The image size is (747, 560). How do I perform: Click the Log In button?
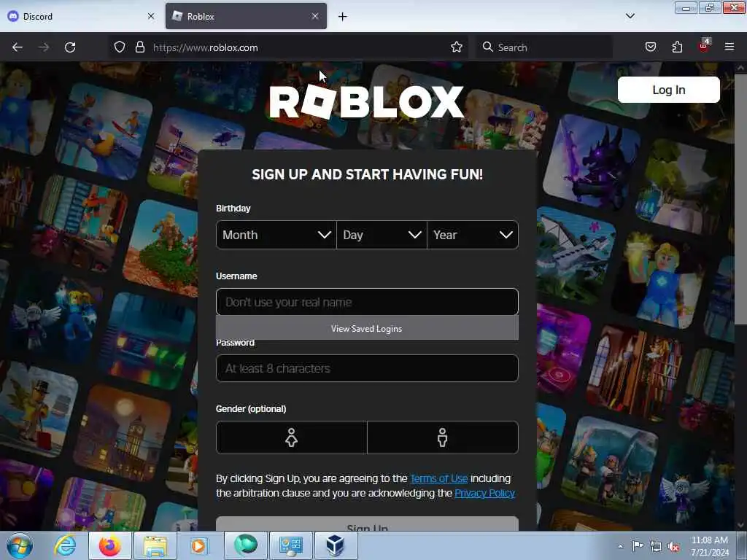coord(668,90)
